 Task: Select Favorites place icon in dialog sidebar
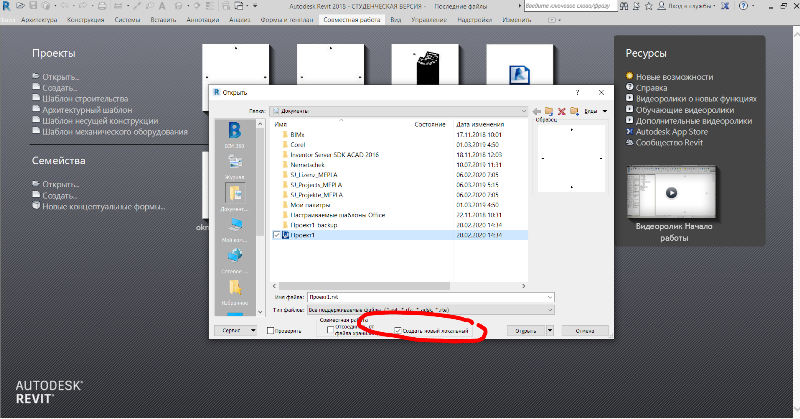coord(235,291)
